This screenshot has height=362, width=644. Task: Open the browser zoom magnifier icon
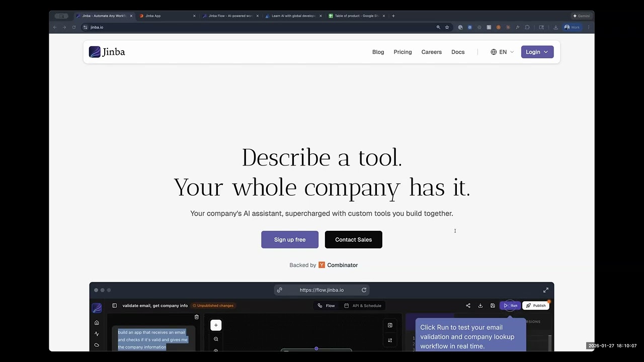click(x=438, y=27)
